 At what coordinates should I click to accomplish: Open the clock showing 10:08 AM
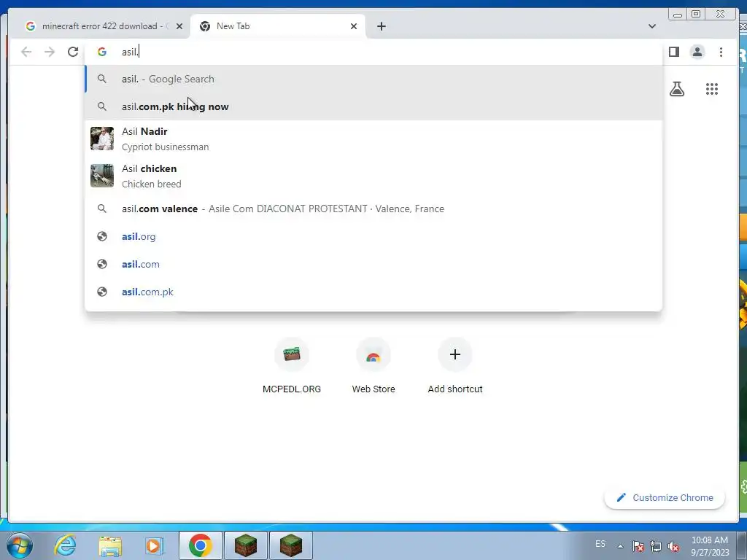[x=710, y=546]
